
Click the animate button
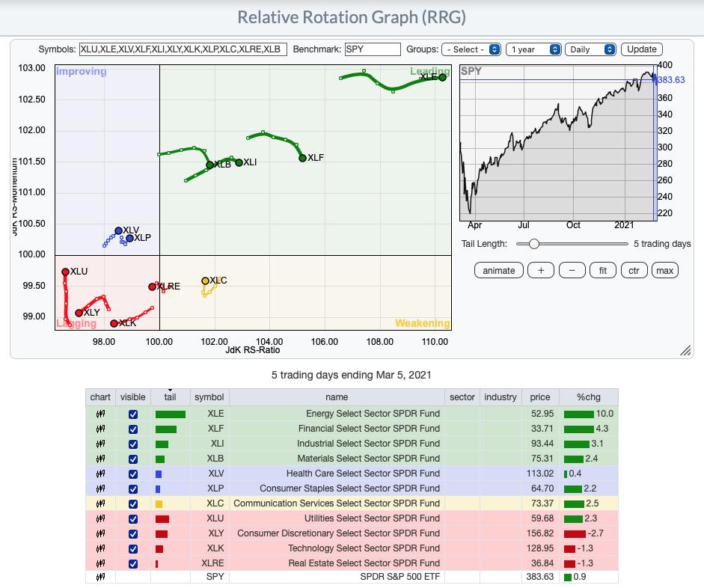click(499, 271)
